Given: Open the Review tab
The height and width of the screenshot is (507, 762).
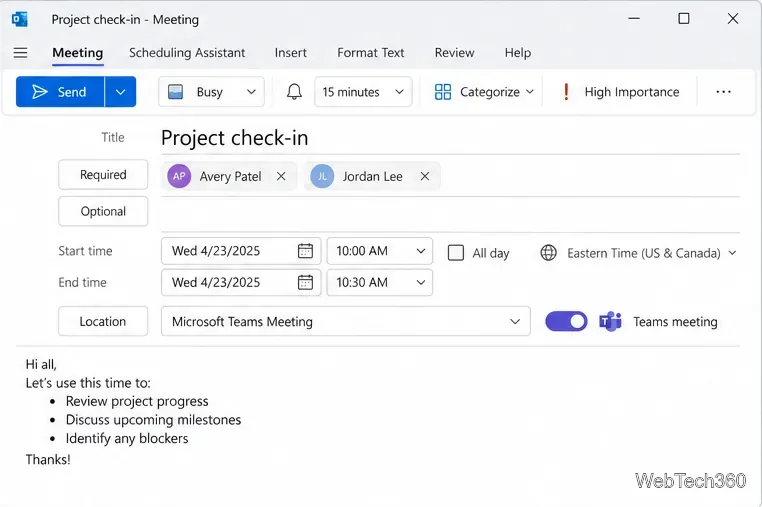Looking at the screenshot, I should 454,52.
